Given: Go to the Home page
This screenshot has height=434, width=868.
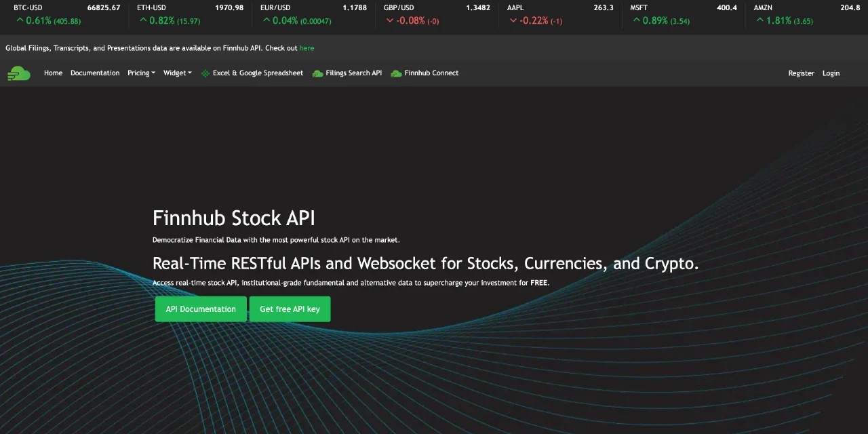Looking at the screenshot, I should [53, 73].
